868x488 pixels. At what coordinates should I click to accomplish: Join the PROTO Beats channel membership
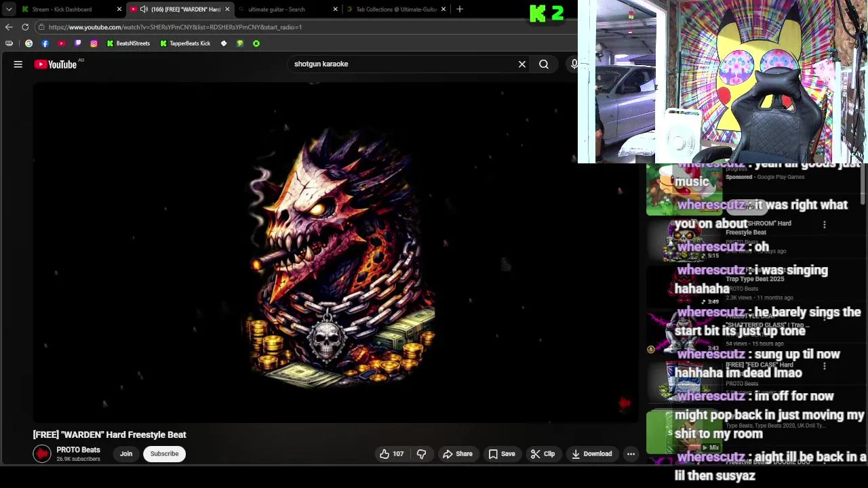tap(126, 454)
